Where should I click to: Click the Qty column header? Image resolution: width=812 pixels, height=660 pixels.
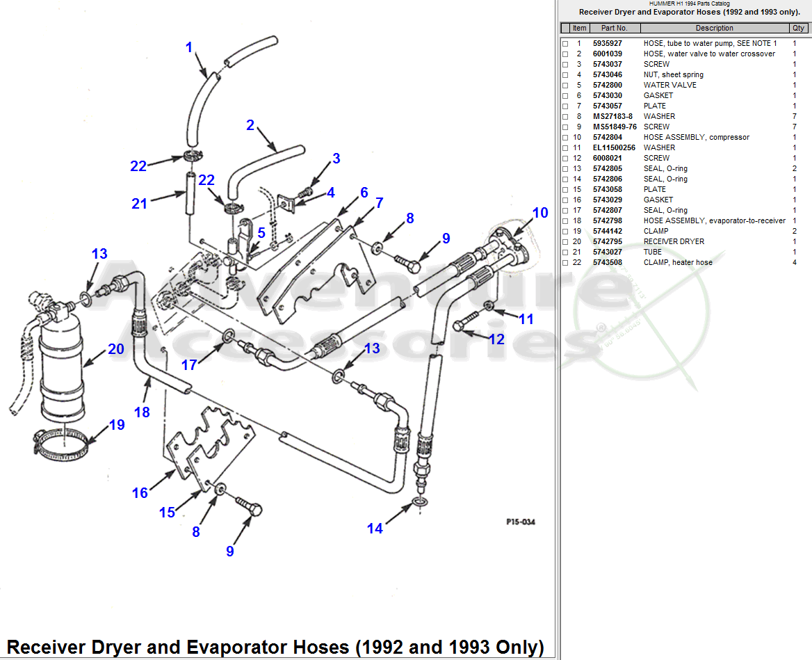(798, 28)
